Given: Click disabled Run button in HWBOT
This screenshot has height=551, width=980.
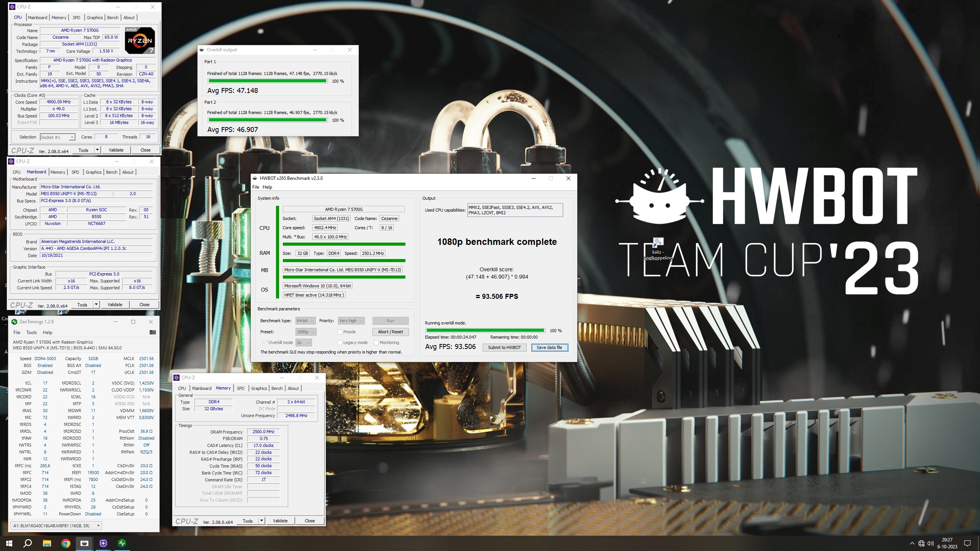Looking at the screenshot, I should [390, 321].
